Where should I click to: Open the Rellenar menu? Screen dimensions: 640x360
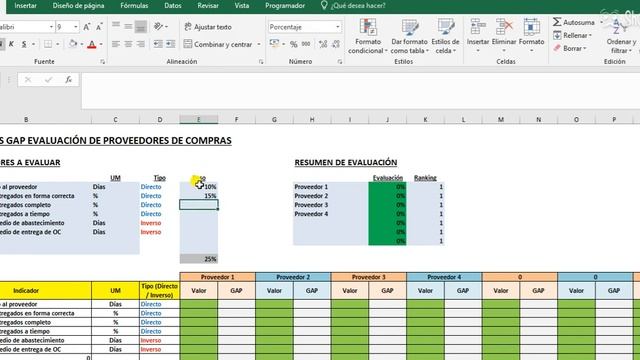pyautogui.click(x=573, y=36)
